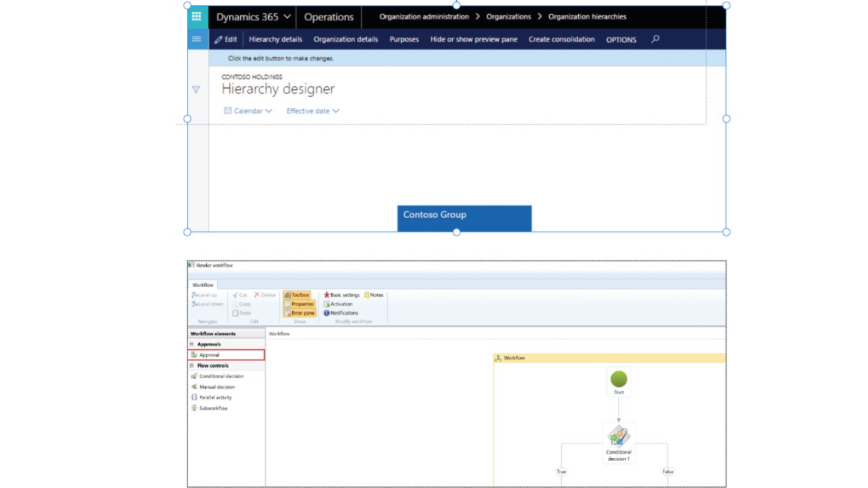868x488 pixels.
Task: Select Conditional decision 1 node on canvas
Action: tap(618, 443)
